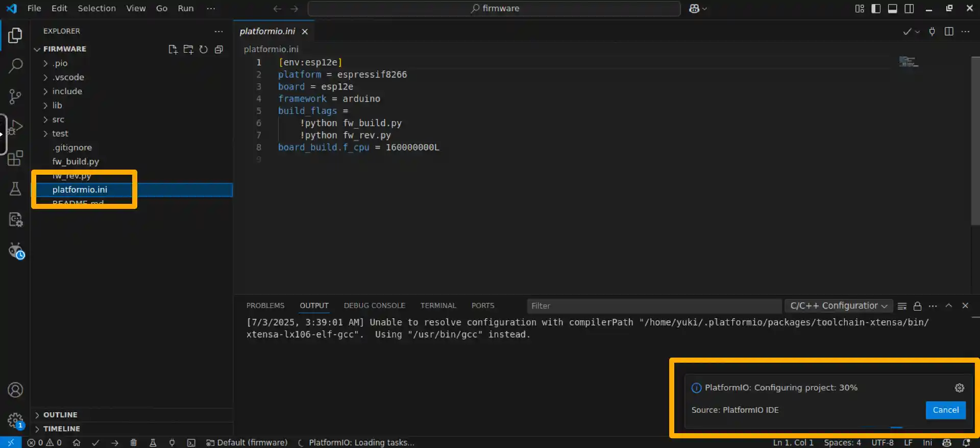This screenshot has height=448, width=980.
Task: Switch to the PROBLEMS tab
Action: coord(265,305)
